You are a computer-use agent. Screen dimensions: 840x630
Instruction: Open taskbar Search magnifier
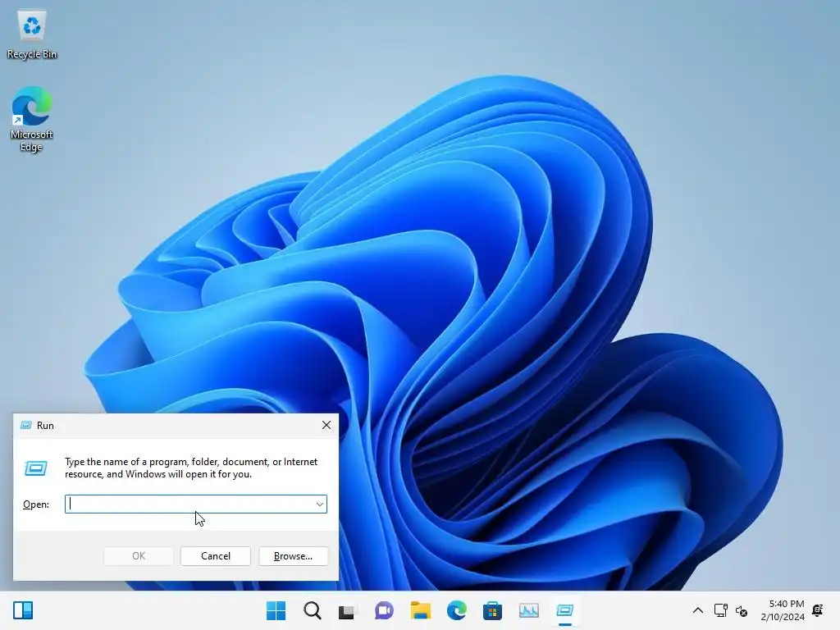(313, 610)
